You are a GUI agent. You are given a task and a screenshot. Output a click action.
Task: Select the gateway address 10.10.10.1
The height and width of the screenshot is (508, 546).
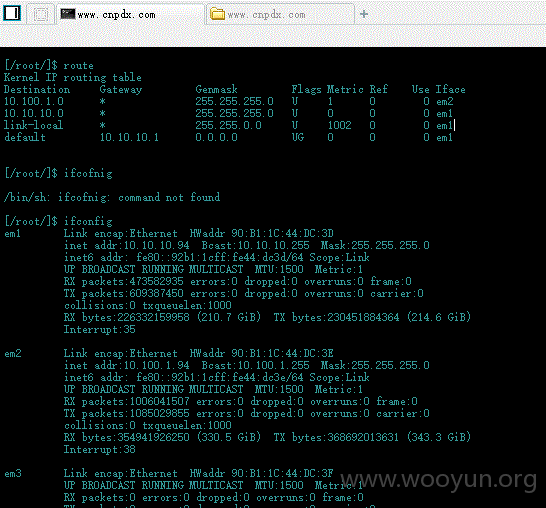coord(129,138)
